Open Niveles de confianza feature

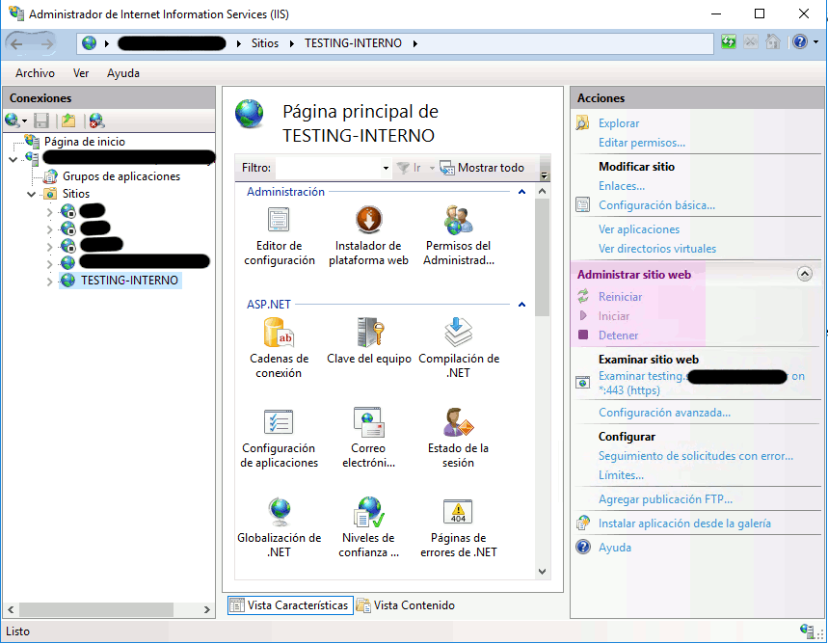(368, 528)
